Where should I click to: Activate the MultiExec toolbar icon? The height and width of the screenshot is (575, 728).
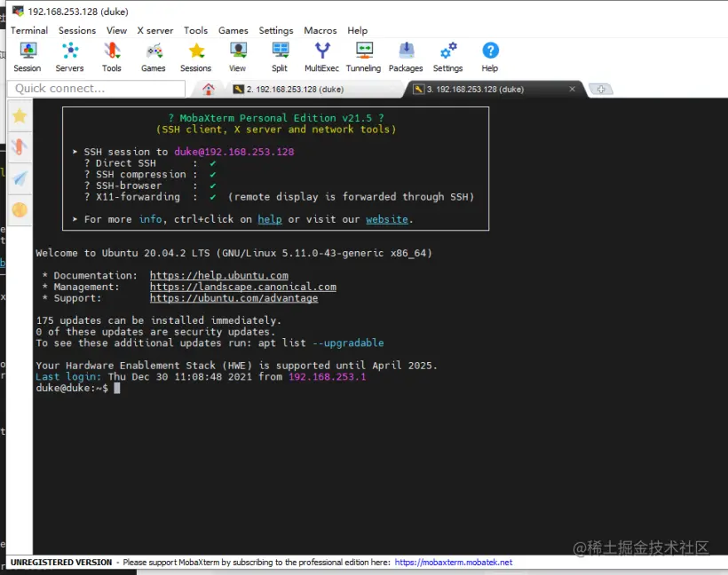coord(321,57)
